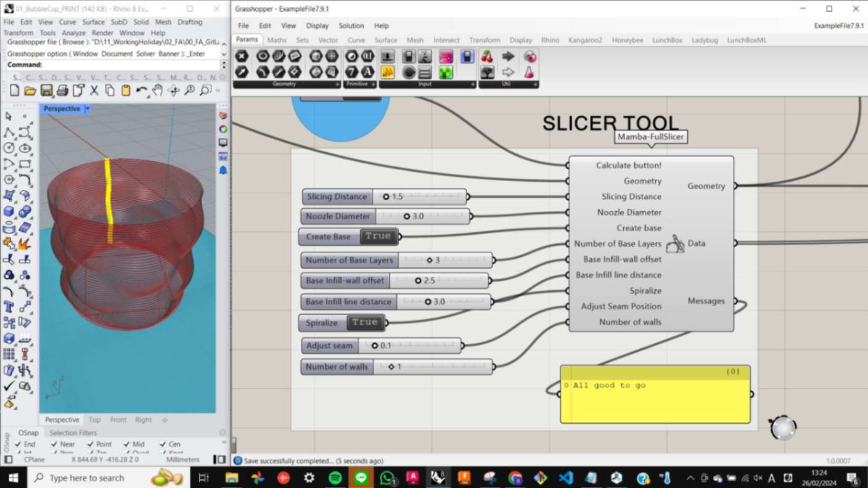Click the Explode icon in Rhino sidebar
The width and height of the screenshot is (868, 488).
25,243
